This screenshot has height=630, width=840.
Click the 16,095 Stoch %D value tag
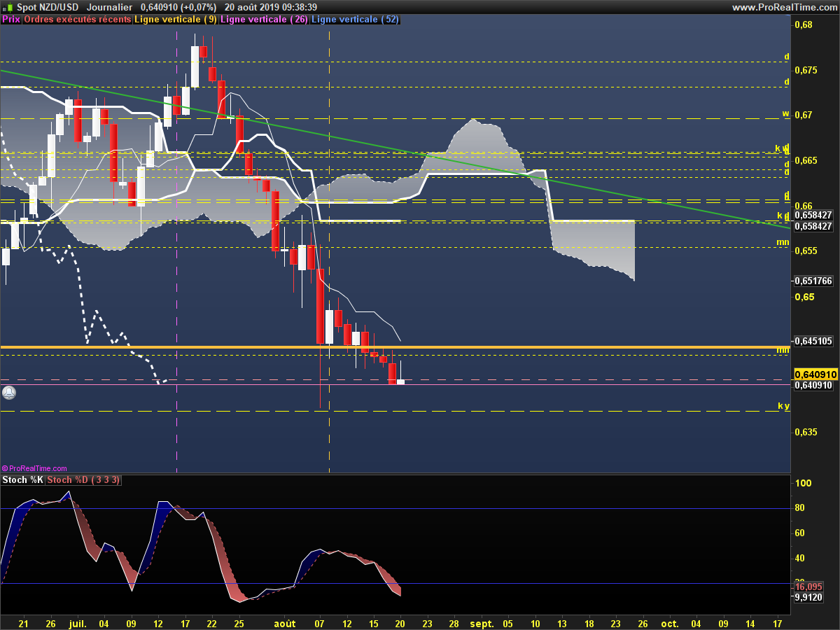(808, 587)
